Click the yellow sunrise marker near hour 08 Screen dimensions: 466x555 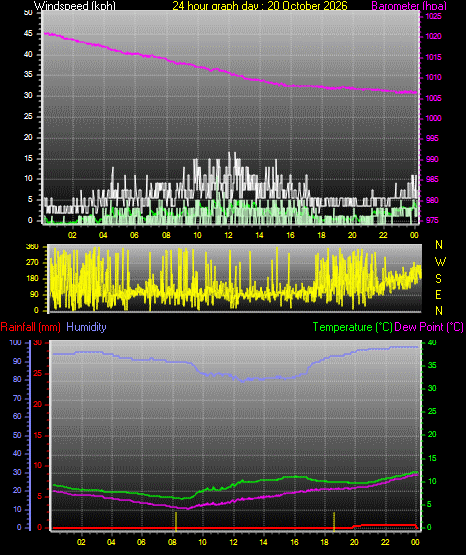176,521
